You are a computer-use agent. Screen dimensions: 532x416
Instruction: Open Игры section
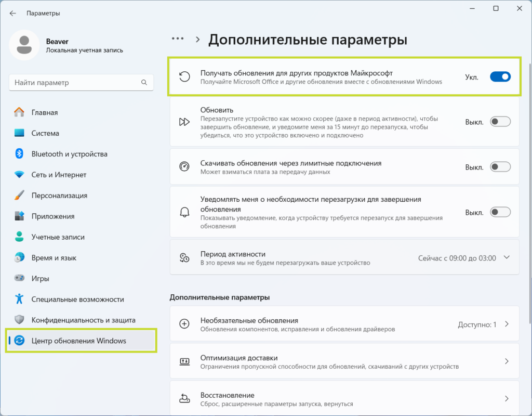click(81, 278)
